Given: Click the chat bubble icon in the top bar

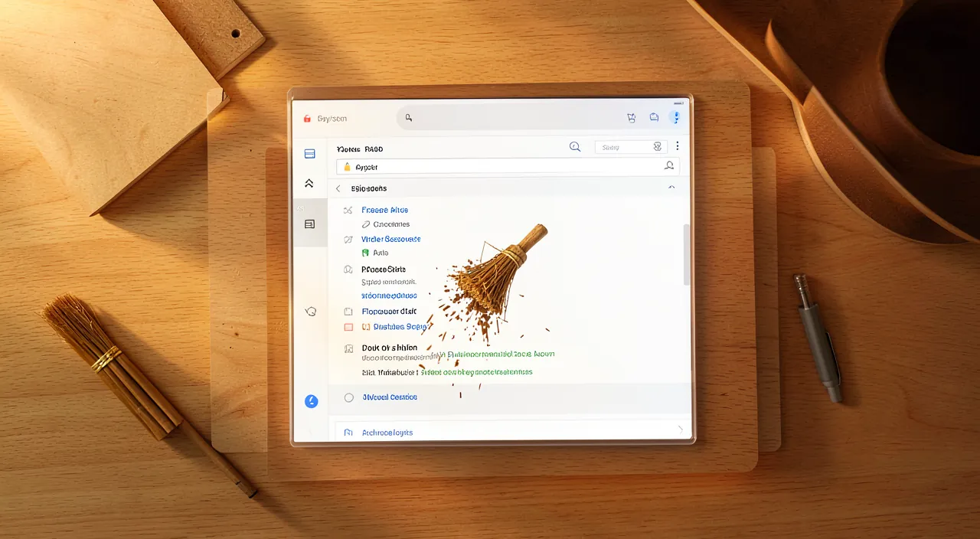Looking at the screenshot, I should pos(654,117).
